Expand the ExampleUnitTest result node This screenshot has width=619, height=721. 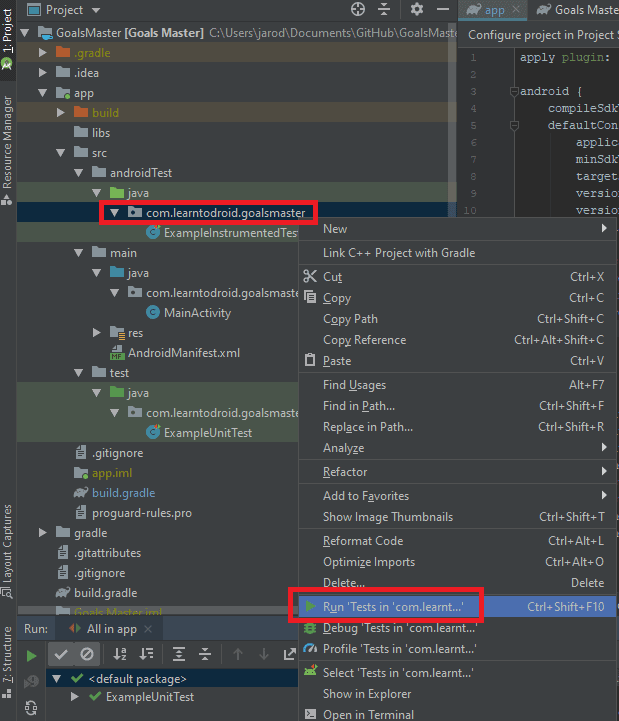[x=76, y=697]
